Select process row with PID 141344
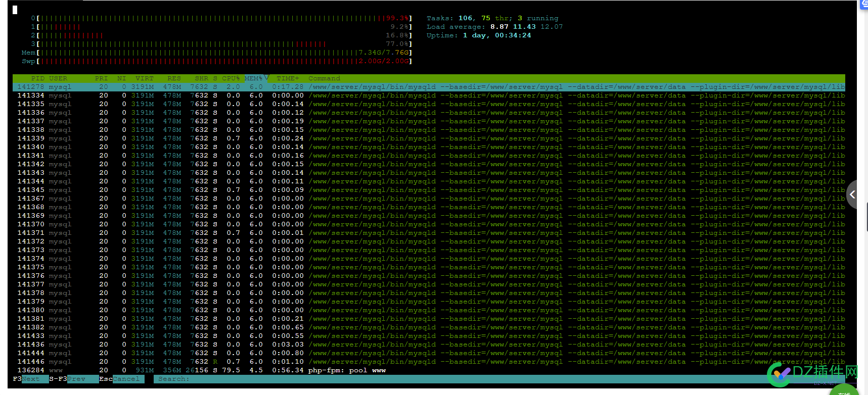This screenshot has height=395, width=868. tap(429, 181)
